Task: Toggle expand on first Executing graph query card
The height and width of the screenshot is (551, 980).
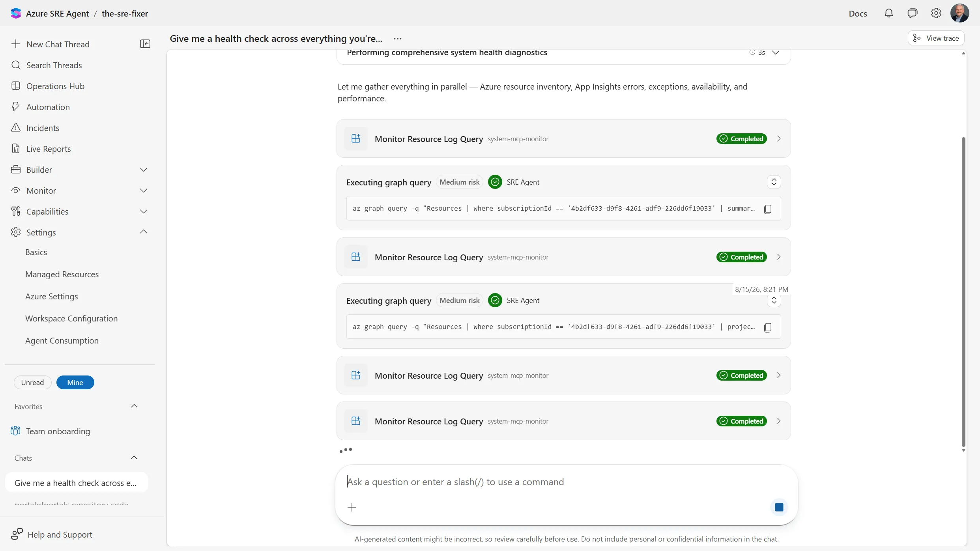Action: [774, 182]
